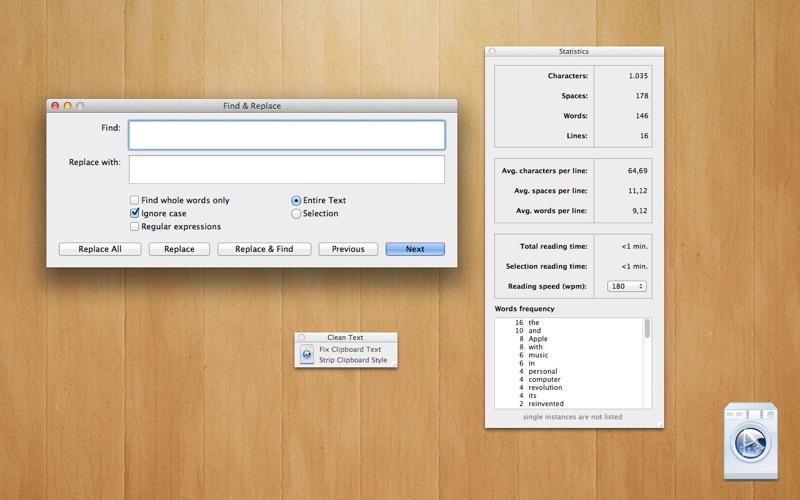Click the Next button

point(415,249)
